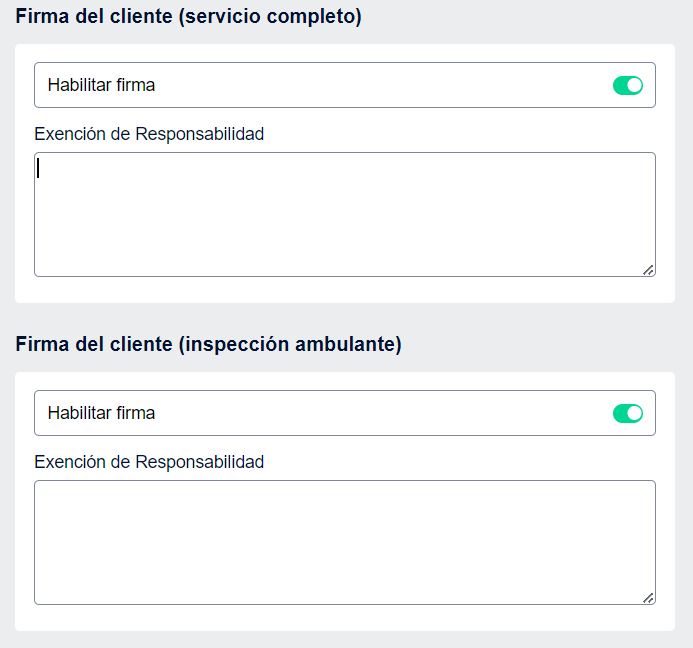Click empty middle of inspección ambulante Habilitar firma row
The width and height of the screenshot is (693, 648).
(380, 413)
